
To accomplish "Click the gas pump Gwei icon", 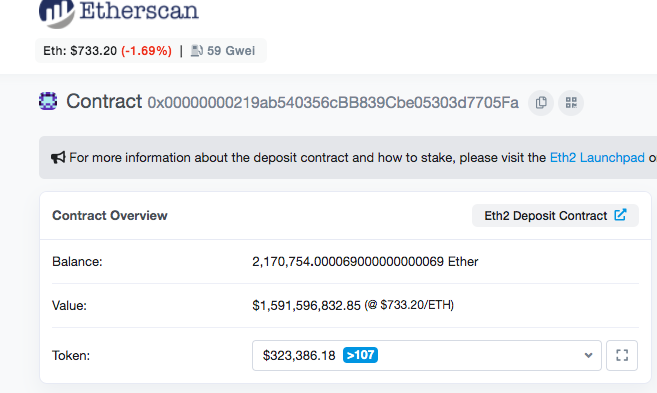I will (197, 51).
